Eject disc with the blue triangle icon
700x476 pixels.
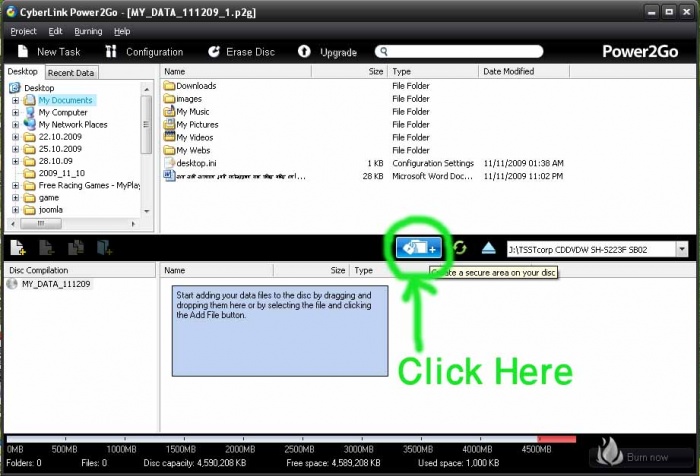click(x=489, y=248)
